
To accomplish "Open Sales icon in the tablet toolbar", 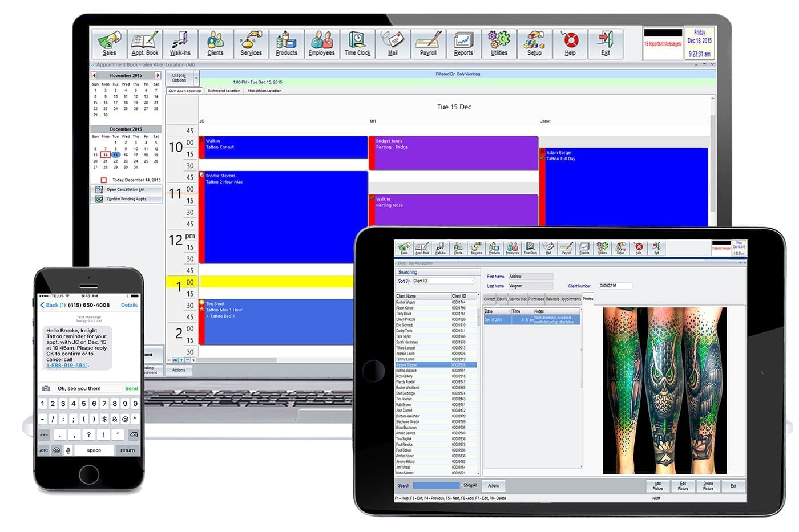I will 404,248.
